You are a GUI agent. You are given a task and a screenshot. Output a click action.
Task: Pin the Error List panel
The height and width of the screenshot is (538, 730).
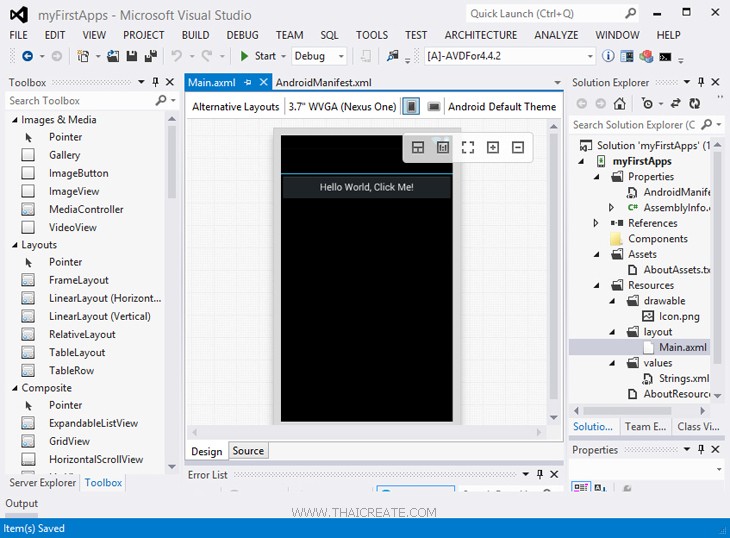(540, 474)
